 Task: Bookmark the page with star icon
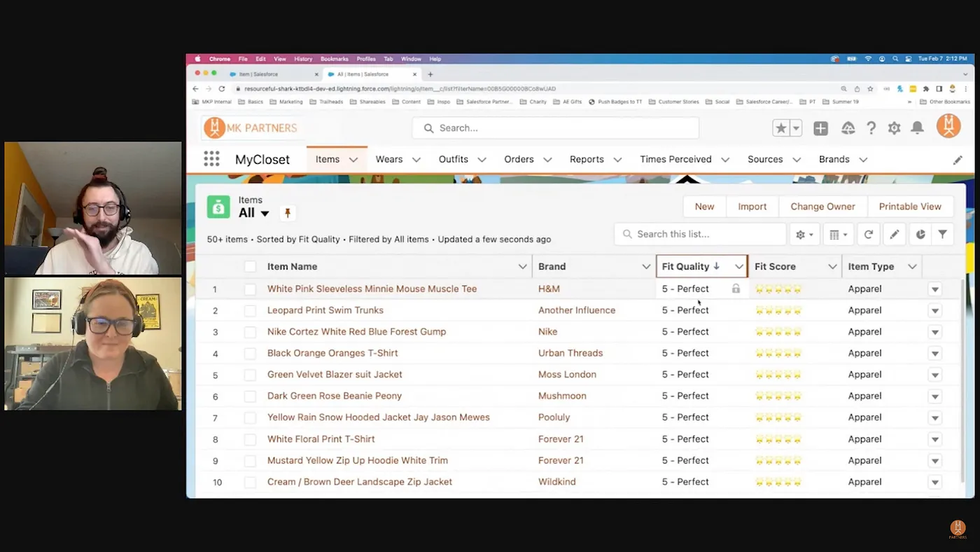[x=870, y=89]
